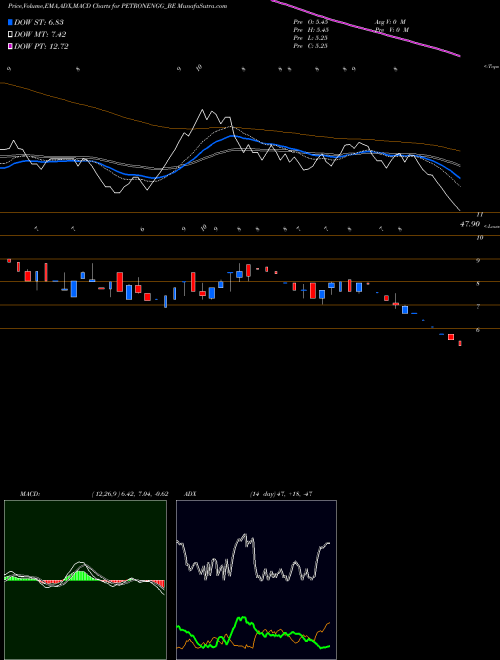500x660 pixels.
Task: Select the 'DOW PT: 12.72' legend text
Action: 41,47
